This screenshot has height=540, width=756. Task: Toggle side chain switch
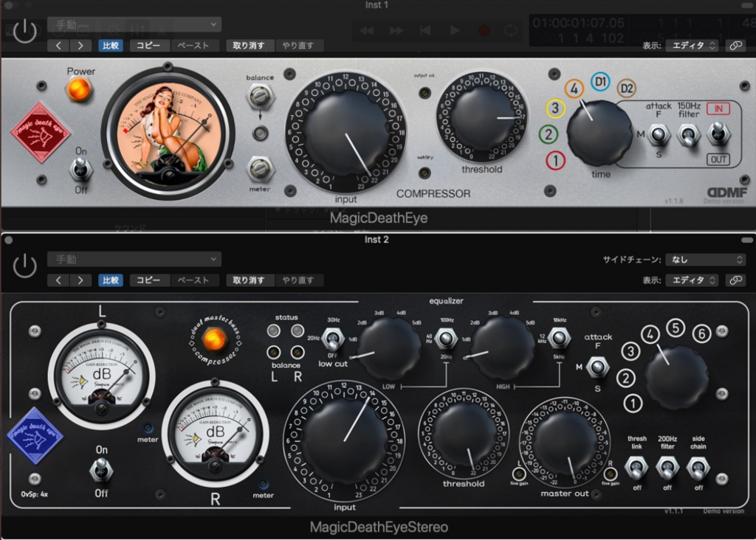[698, 468]
